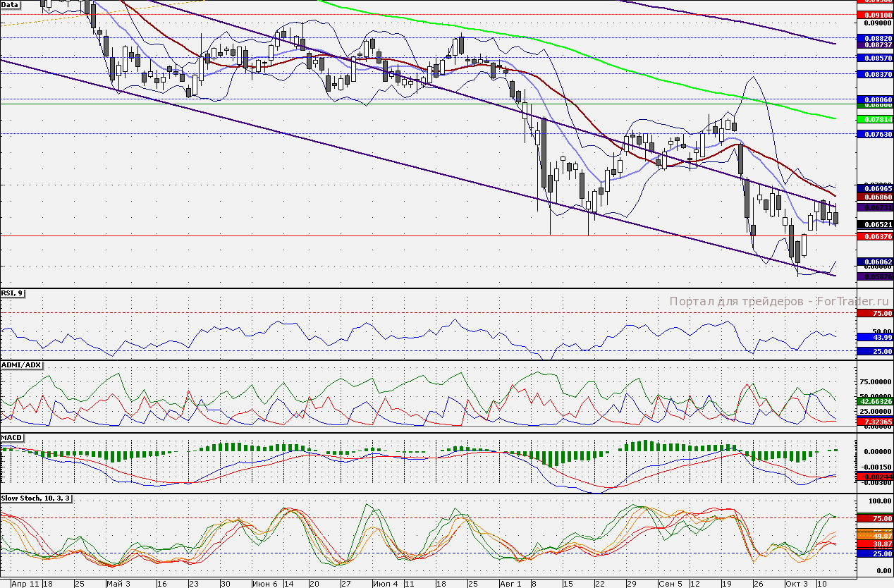Select the RSI, 9 indicator label
894x588 pixels.
click(12, 294)
